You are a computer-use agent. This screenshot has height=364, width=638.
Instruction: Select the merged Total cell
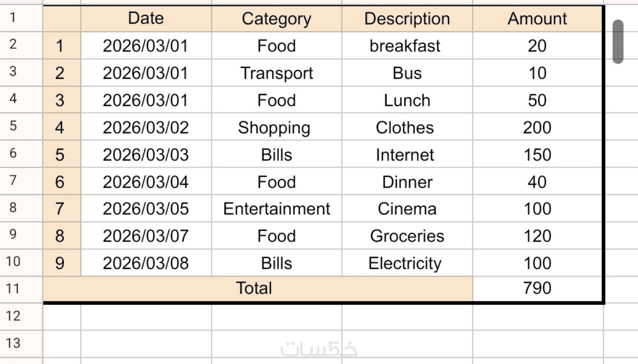pos(254,289)
